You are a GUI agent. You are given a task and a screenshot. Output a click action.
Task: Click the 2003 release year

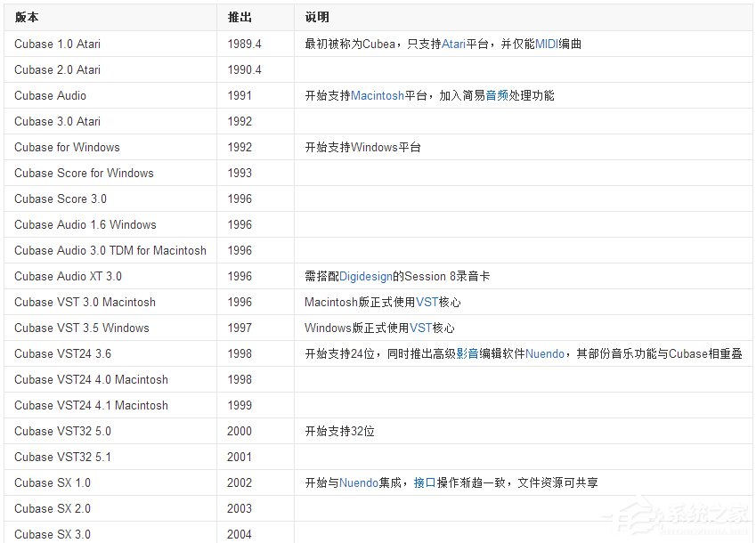pos(240,508)
